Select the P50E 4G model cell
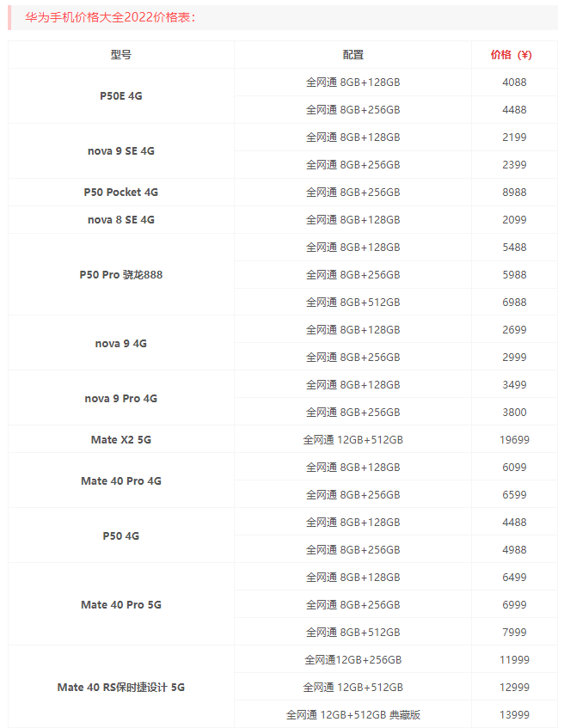The width and height of the screenshot is (564, 728). click(x=121, y=96)
